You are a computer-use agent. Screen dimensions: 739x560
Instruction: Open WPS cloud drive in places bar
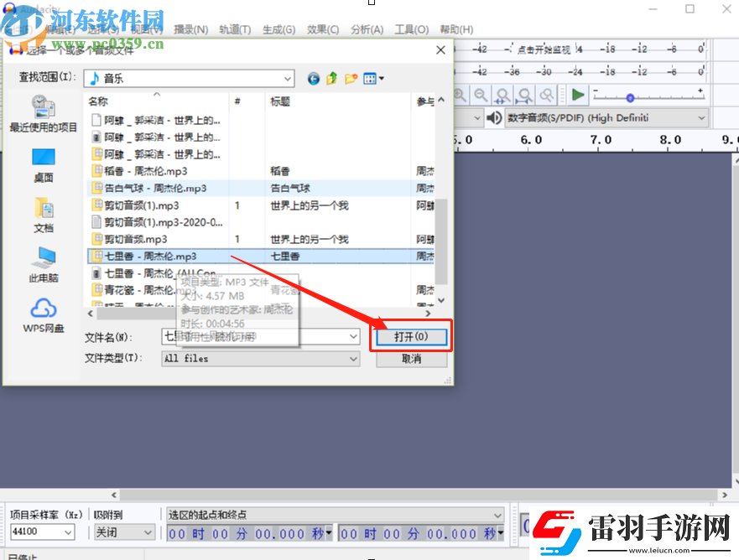44,315
